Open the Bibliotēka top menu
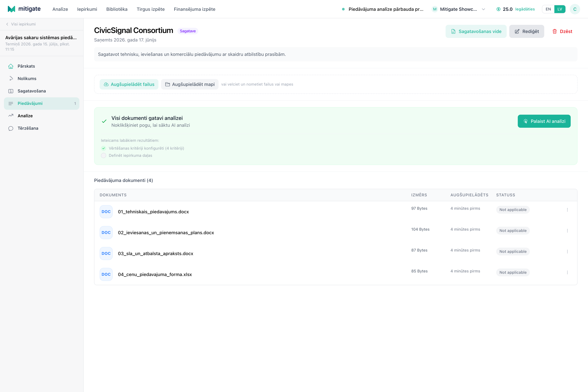The image size is (588, 392). click(x=117, y=9)
